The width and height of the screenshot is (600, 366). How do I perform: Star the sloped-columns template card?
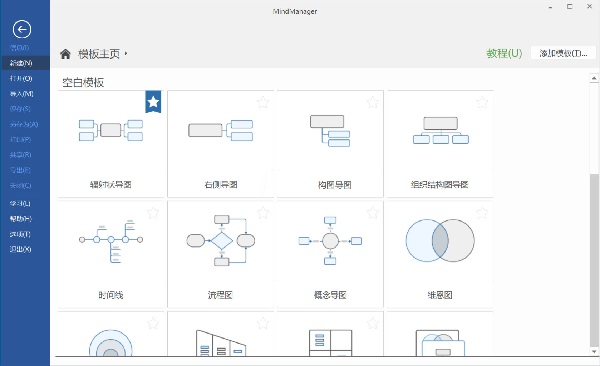pos(263,324)
